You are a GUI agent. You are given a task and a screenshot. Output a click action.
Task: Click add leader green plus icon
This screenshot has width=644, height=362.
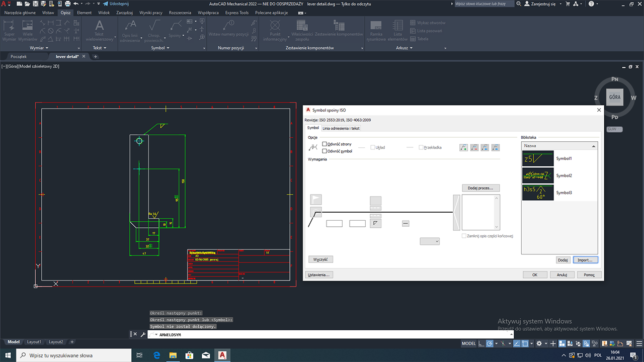click(x=463, y=147)
